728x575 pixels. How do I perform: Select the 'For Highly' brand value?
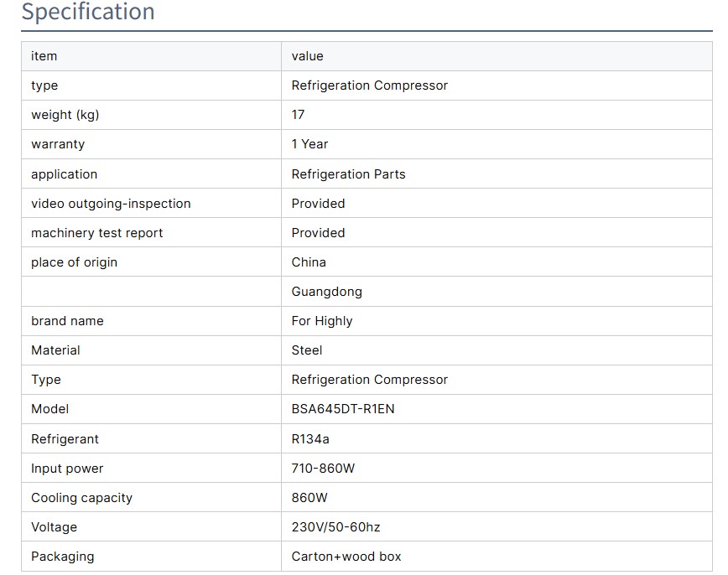click(321, 321)
